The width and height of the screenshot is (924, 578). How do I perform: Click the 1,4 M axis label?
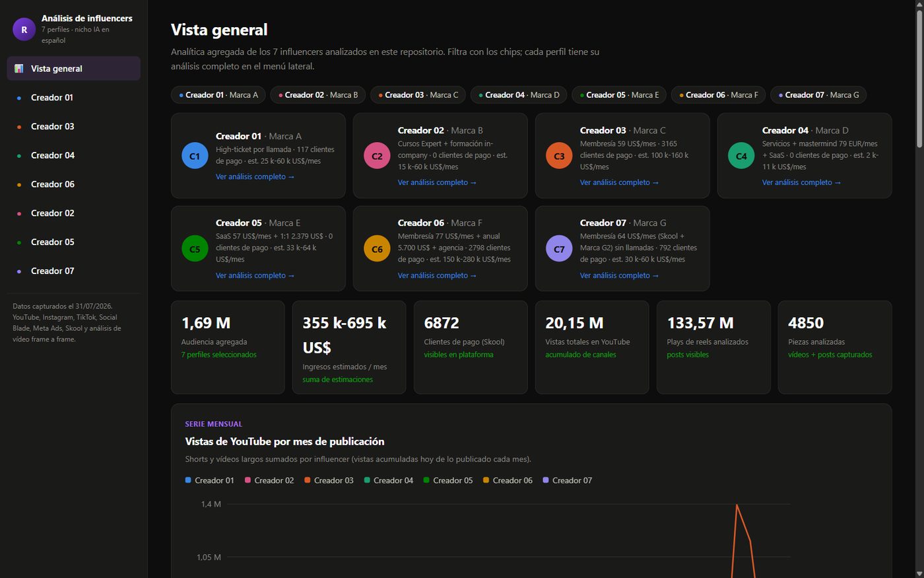(x=211, y=504)
